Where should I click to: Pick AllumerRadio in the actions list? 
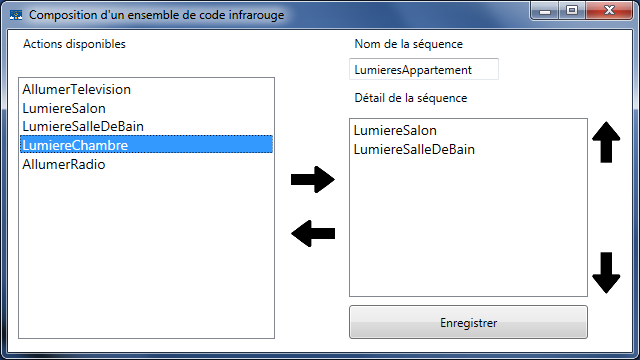point(146,164)
